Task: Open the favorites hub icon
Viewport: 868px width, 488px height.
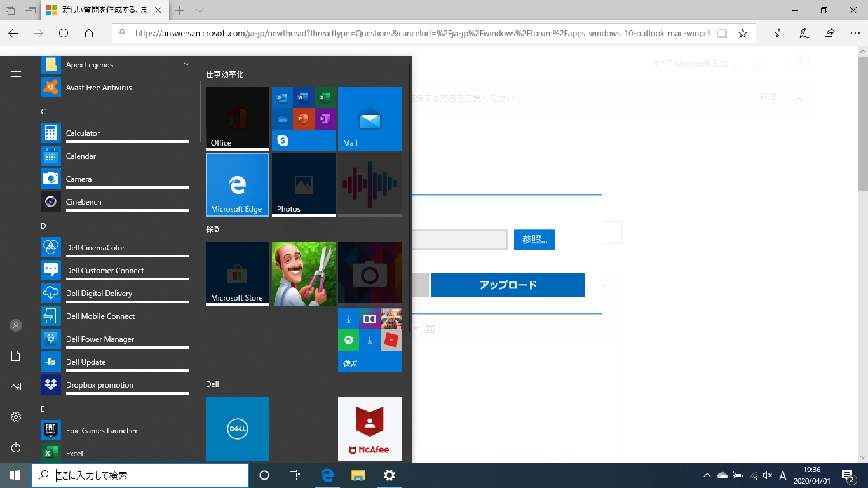Action: [780, 33]
